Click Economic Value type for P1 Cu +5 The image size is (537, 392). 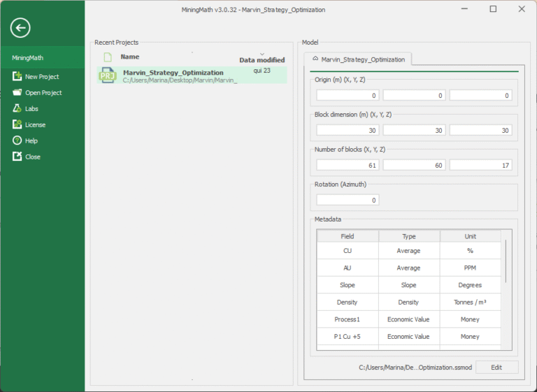click(x=409, y=336)
